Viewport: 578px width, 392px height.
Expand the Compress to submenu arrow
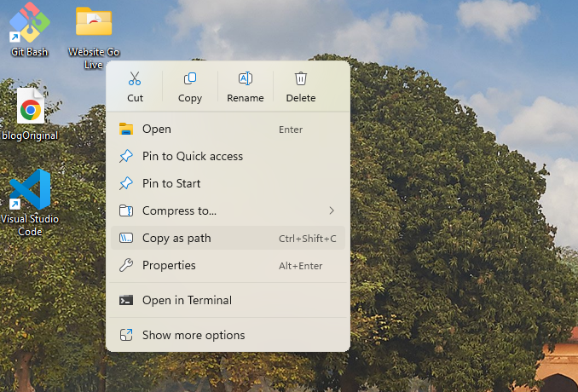pos(331,210)
